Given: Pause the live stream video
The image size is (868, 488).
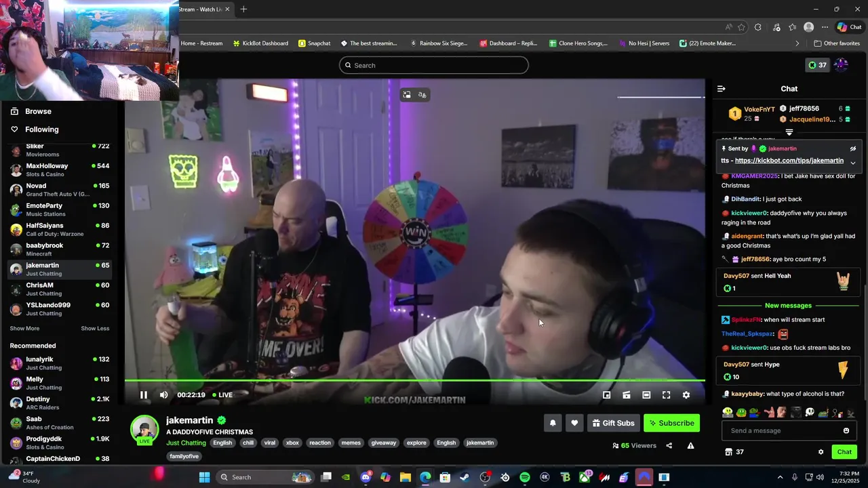Looking at the screenshot, I should (x=144, y=395).
